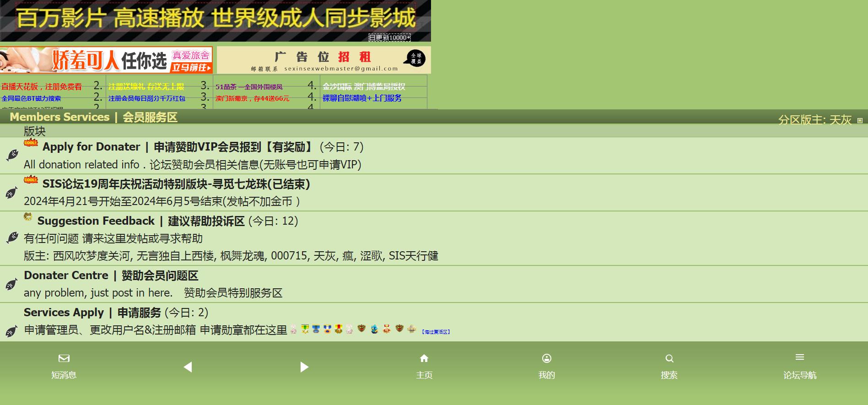This screenshot has width=868, height=405.
Task: Click the 我的 label
Action: click(x=547, y=375)
